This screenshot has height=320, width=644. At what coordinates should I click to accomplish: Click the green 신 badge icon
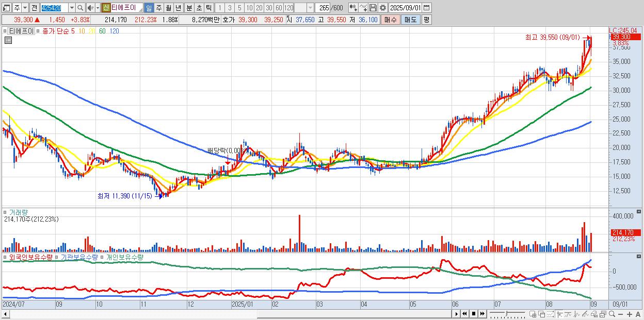[106, 8]
